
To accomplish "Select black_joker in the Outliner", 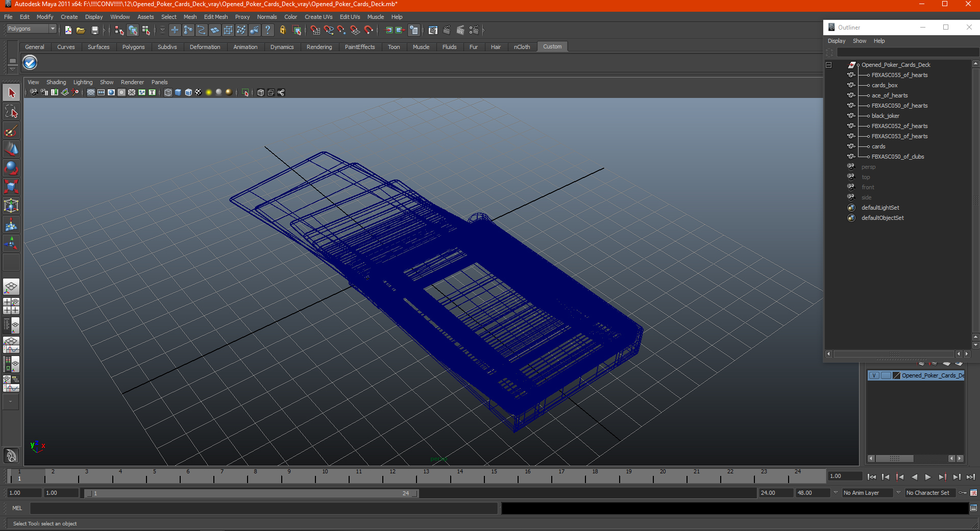I will tap(886, 116).
